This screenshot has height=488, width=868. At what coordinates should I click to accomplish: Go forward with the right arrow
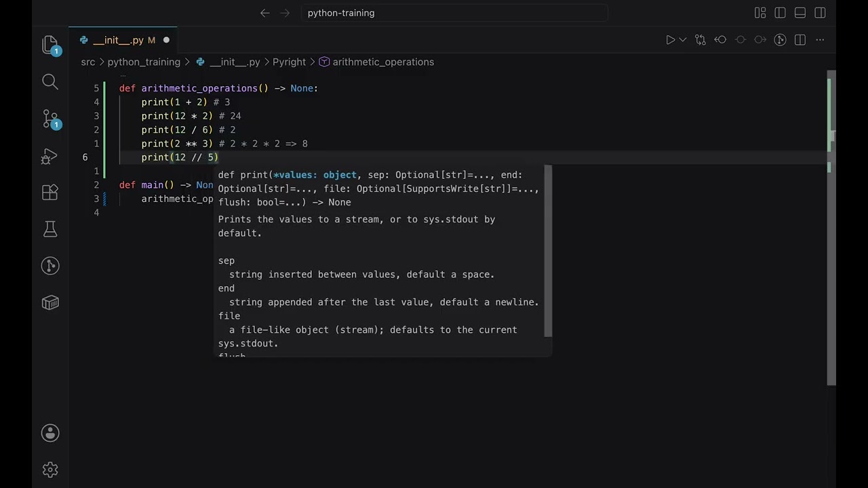[x=285, y=13]
